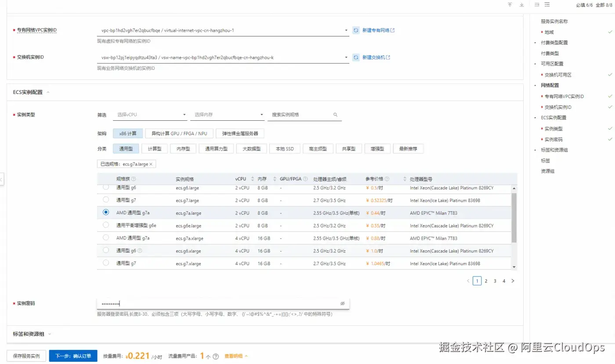This screenshot has width=615, height=364.
Task: Collapse the ECS实例配置 section
Action: (48, 92)
